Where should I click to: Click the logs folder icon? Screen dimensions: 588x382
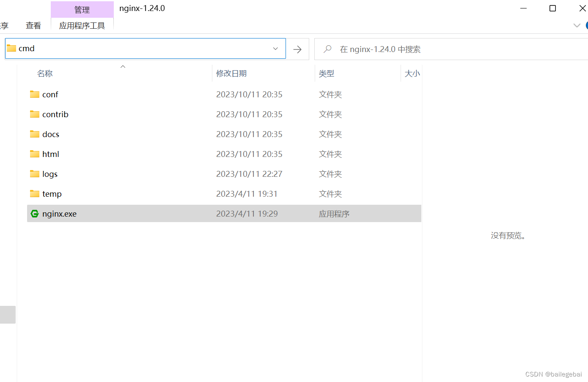(35, 174)
